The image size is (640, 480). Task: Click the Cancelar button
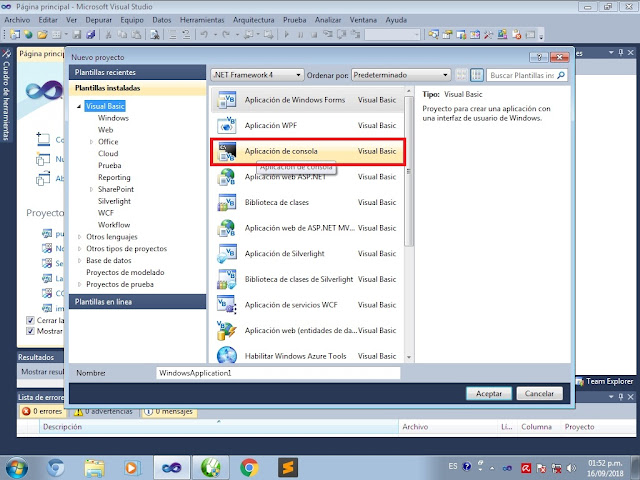click(x=539, y=393)
